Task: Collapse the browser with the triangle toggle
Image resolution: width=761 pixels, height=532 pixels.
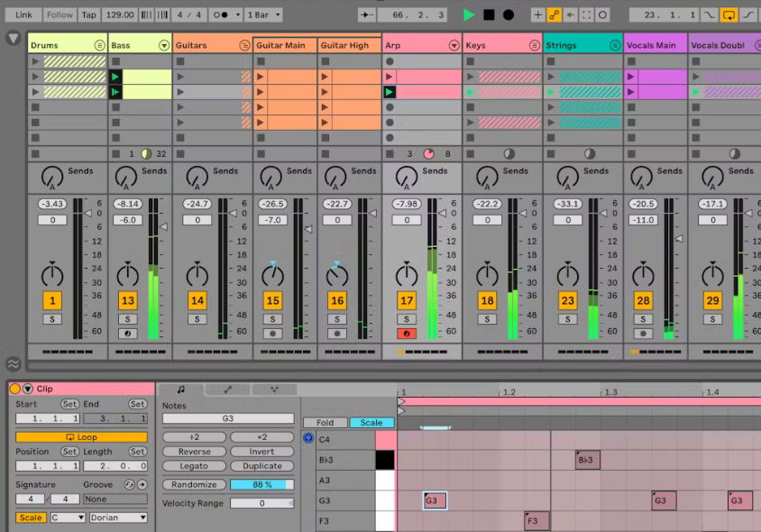Action: pos(14,37)
